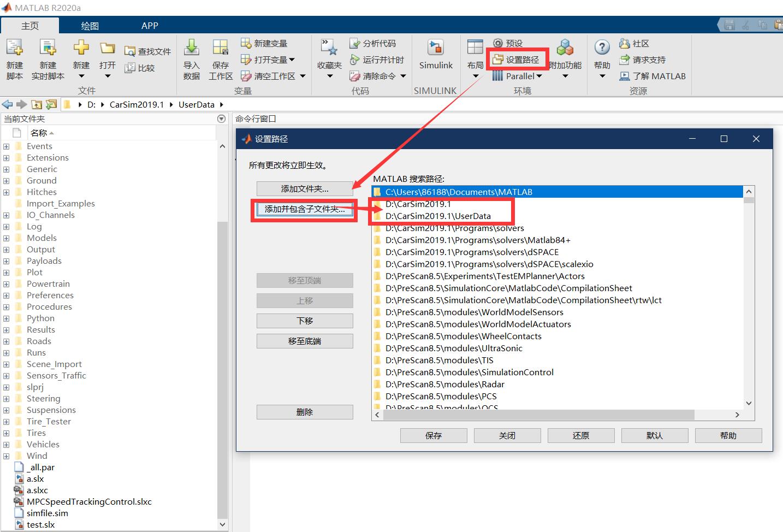
Task: Expand the Events folder node
Action: pos(7,146)
